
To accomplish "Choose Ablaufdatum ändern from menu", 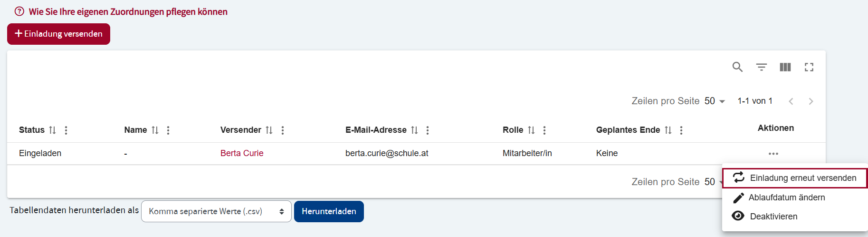I will point(786,197).
